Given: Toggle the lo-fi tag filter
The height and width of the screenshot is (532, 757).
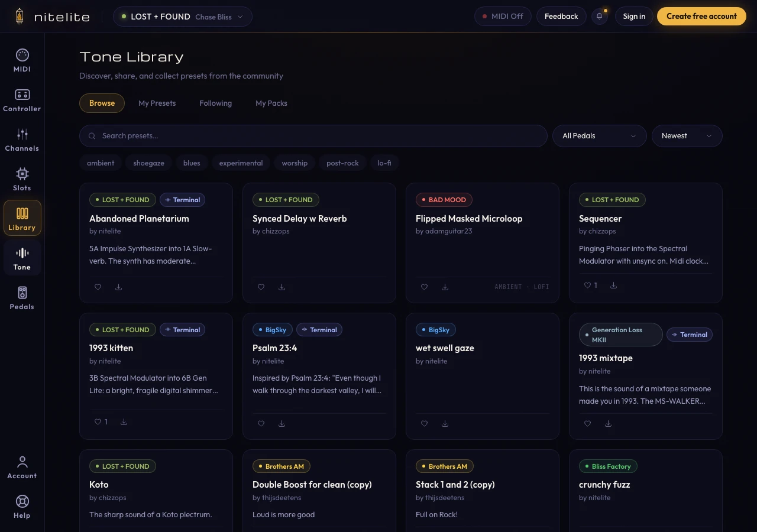Looking at the screenshot, I should point(384,163).
